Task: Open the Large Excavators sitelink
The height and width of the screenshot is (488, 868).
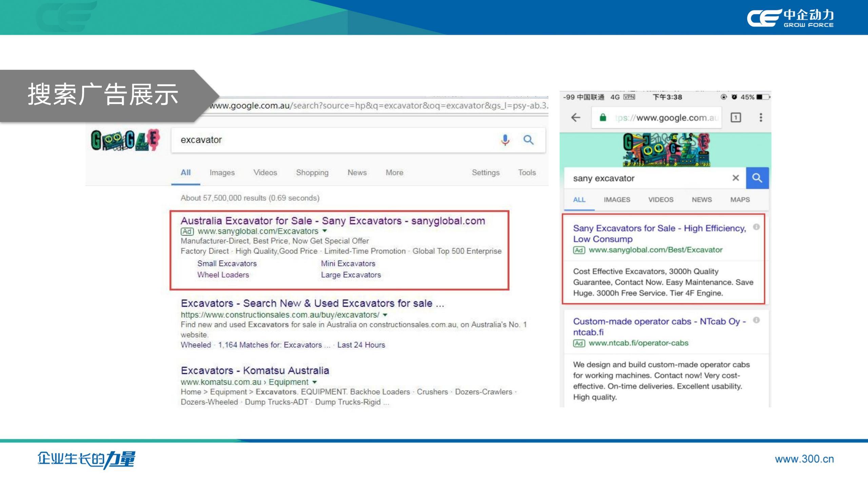Action: (x=351, y=274)
